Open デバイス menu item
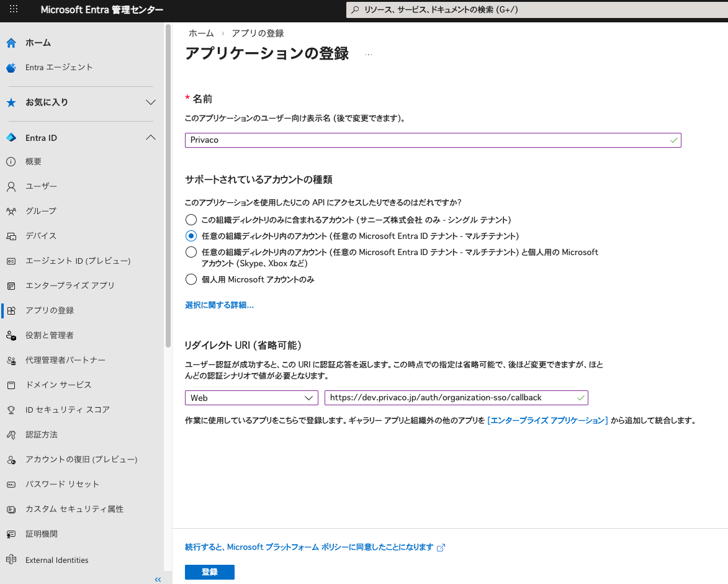 click(41, 236)
